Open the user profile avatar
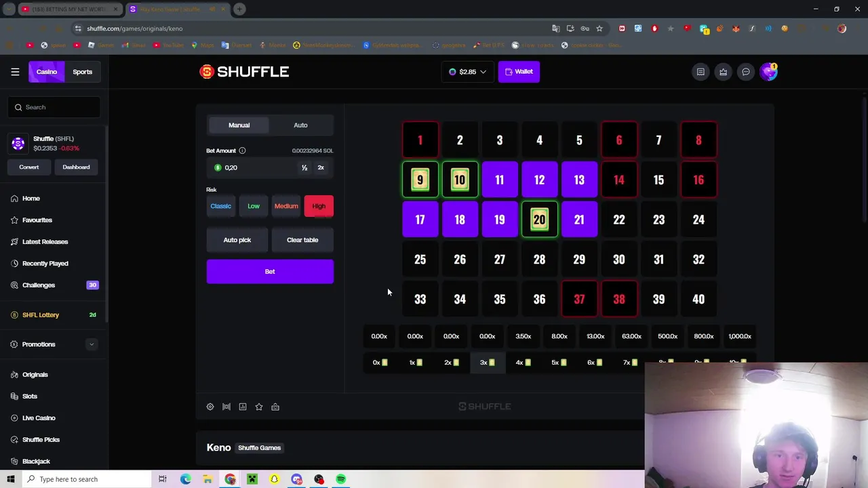Image resolution: width=868 pixels, height=488 pixels. [768, 72]
